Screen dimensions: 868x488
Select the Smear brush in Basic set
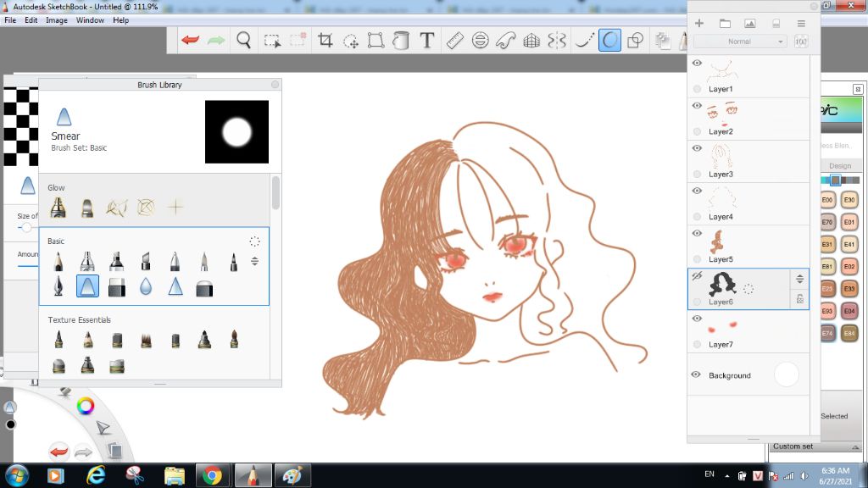pos(87,286)
